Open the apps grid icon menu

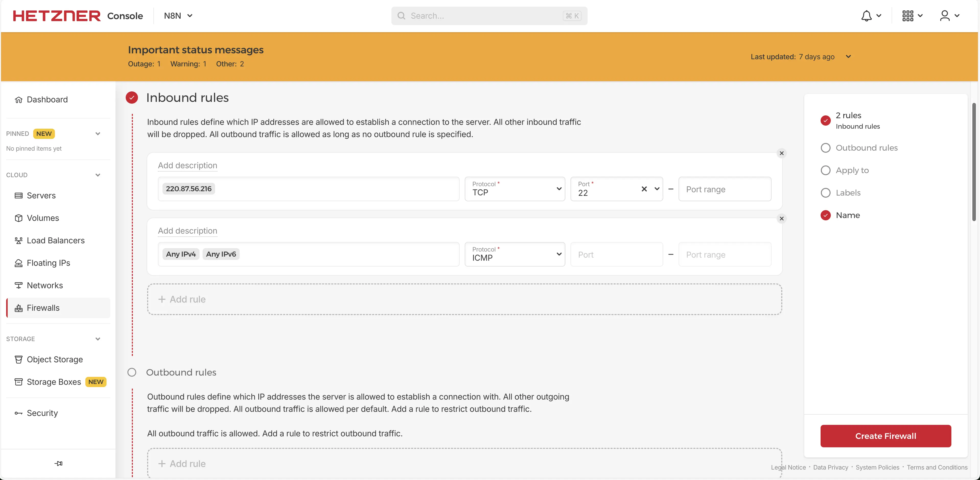(x=908, y=16)
